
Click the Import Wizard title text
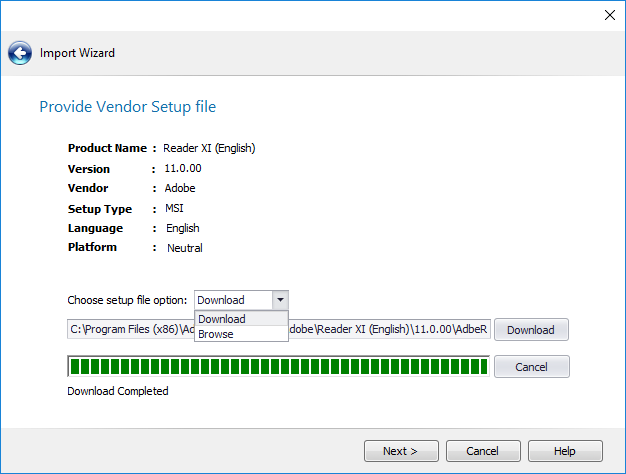point(77,53)
